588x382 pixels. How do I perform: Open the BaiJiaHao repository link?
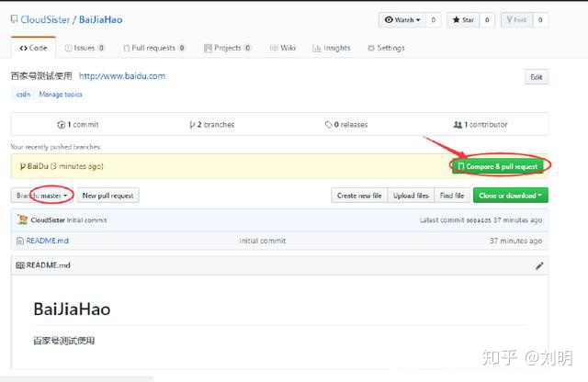coord(100,19)
